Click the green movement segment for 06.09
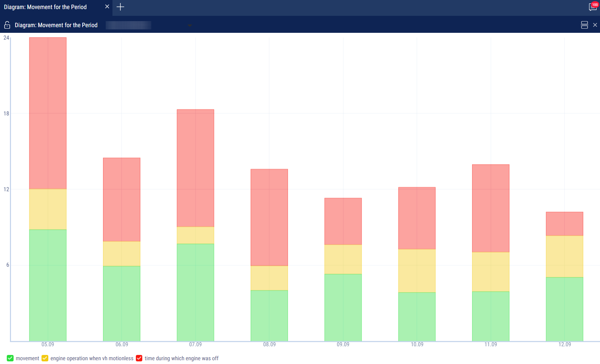This screenshot has width=600, height=364. pyautogui.click(x=122, y=304)
